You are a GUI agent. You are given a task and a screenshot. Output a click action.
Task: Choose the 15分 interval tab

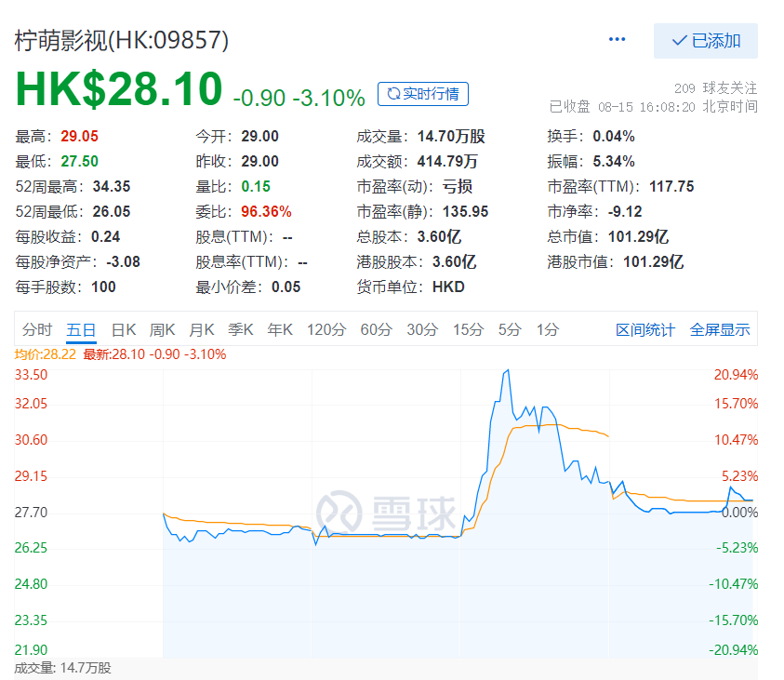[x=469, y=329]
